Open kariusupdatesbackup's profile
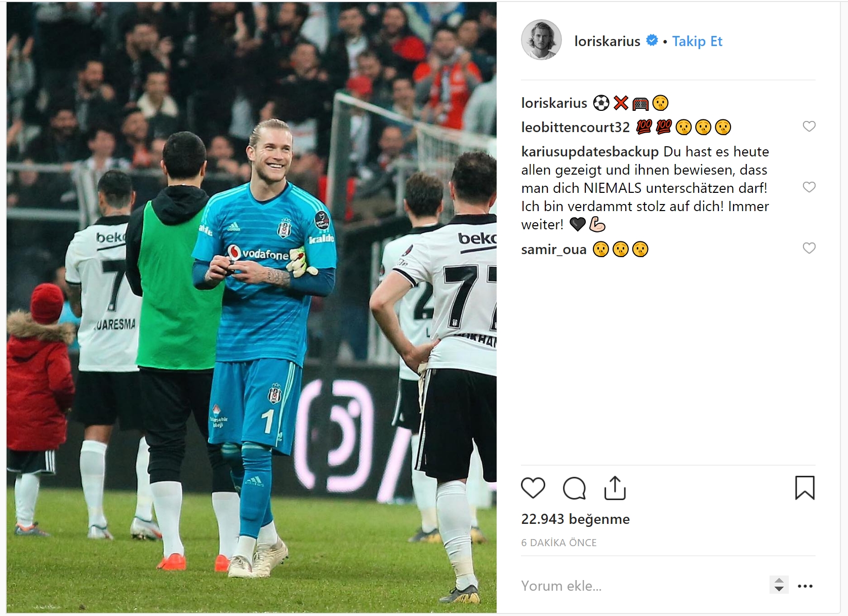 [x=590, y=151]
